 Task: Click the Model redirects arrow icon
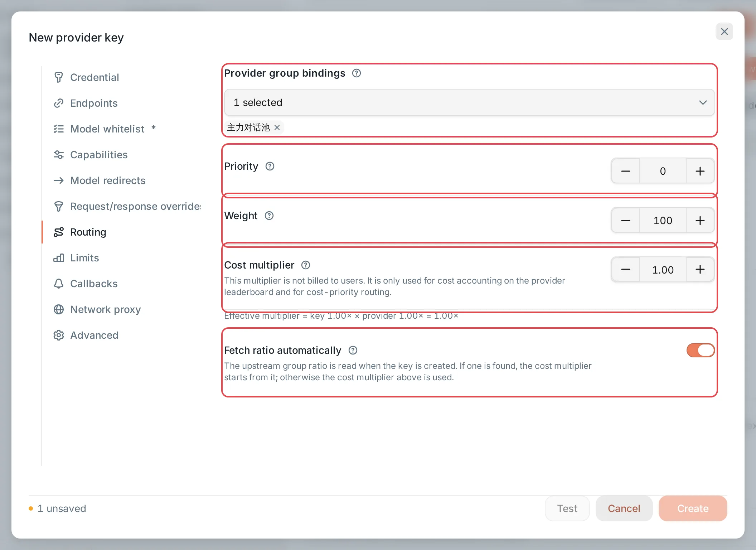[x=59, y=180]
